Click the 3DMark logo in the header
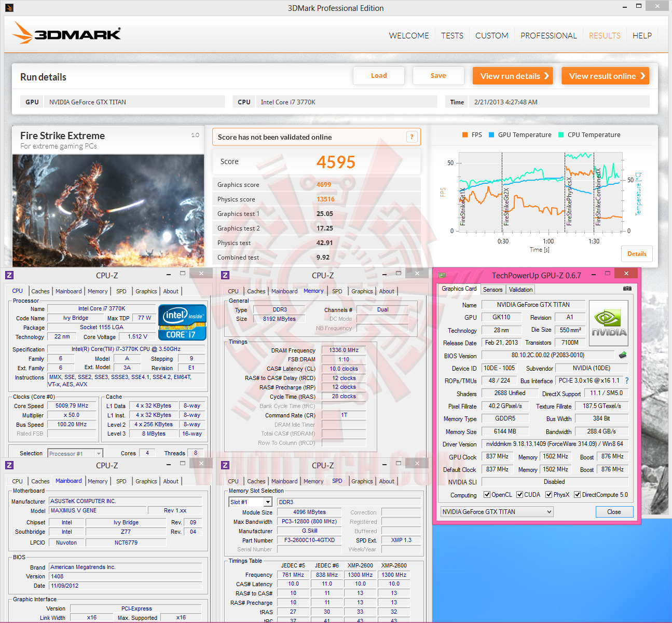 click(x=66, y=33)
